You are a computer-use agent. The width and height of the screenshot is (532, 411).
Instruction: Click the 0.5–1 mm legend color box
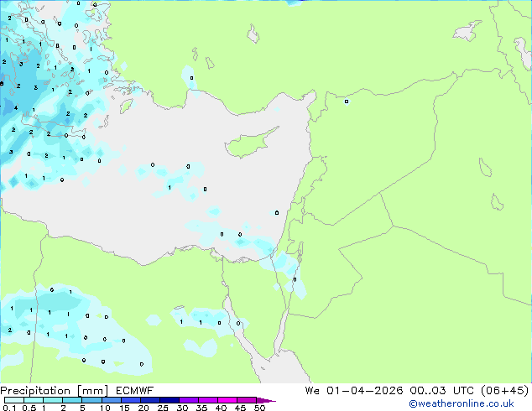[x=34, y=400]
